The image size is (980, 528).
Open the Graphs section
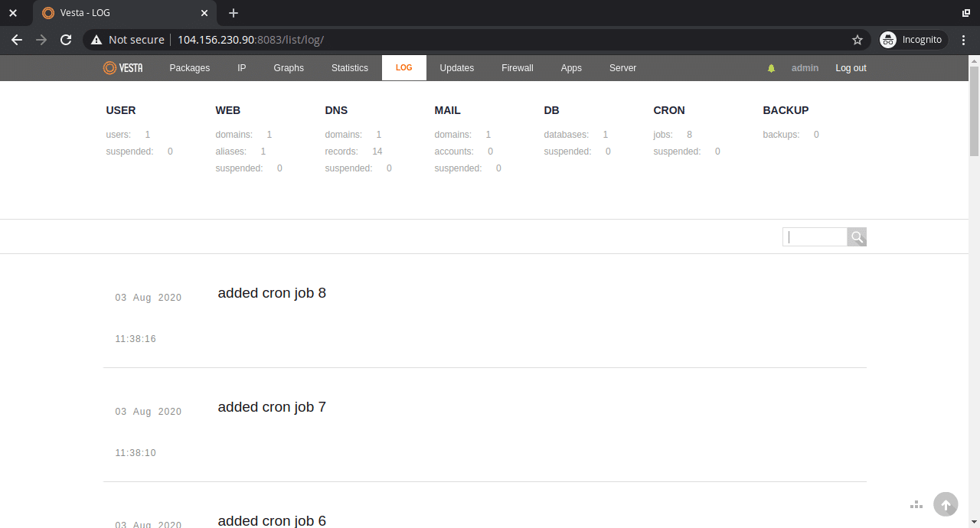[x=289, y=67]
